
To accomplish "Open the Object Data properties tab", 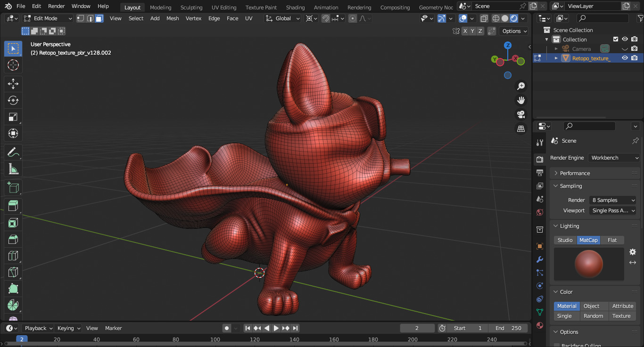I will click(540, 312).
